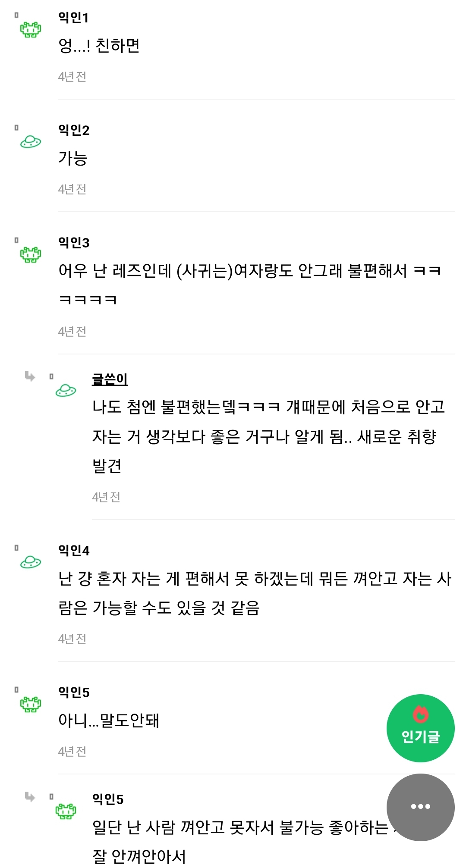Tap 익인3's alien avatar icon

31,254
